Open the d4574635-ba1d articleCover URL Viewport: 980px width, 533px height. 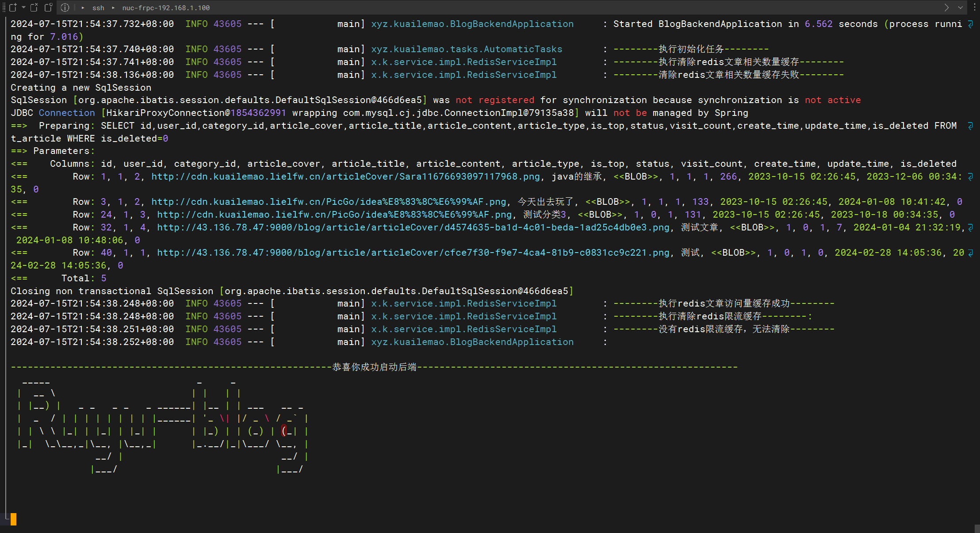coord(413,227)
